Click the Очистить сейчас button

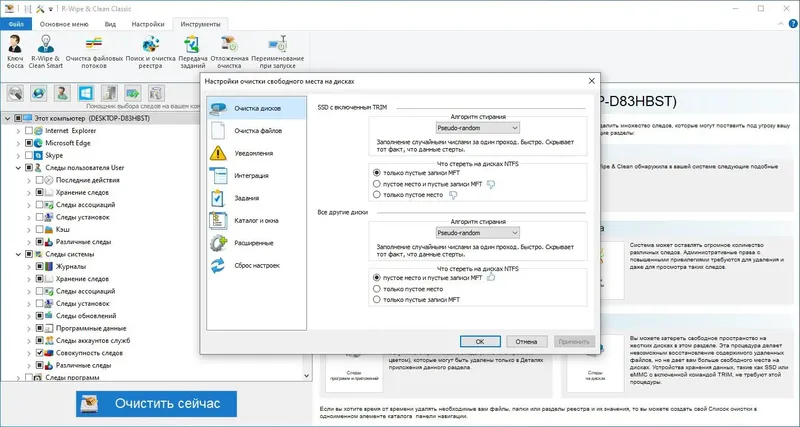157,404
